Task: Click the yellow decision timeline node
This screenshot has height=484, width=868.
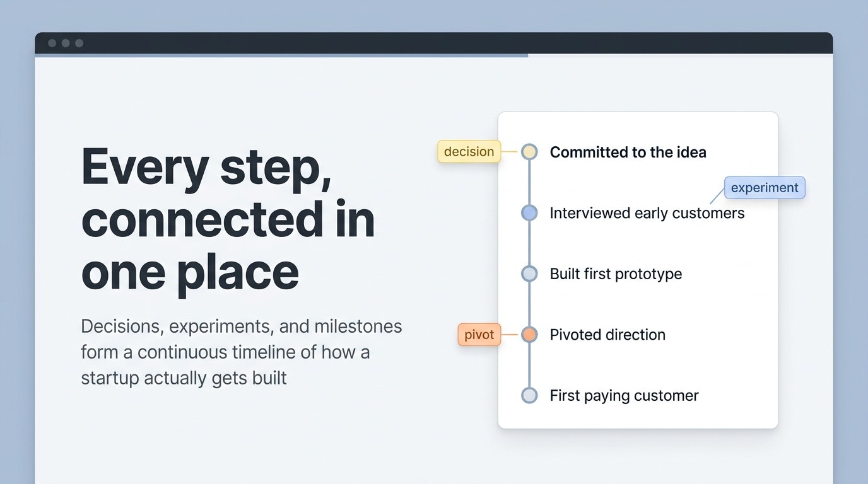Action: coord(529,151)
